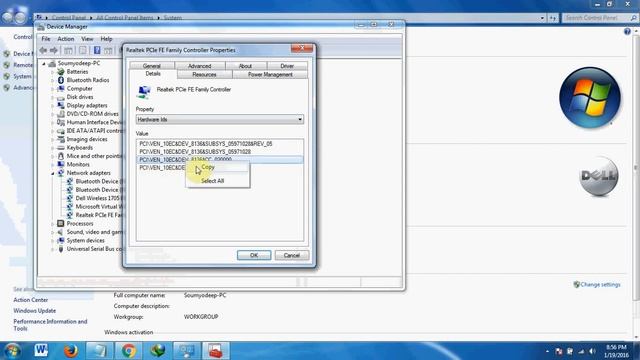The width and height of the screenshot is (640, 360).
Task: Click All Control Panel Items in breadcrumb
Action: 125,18
